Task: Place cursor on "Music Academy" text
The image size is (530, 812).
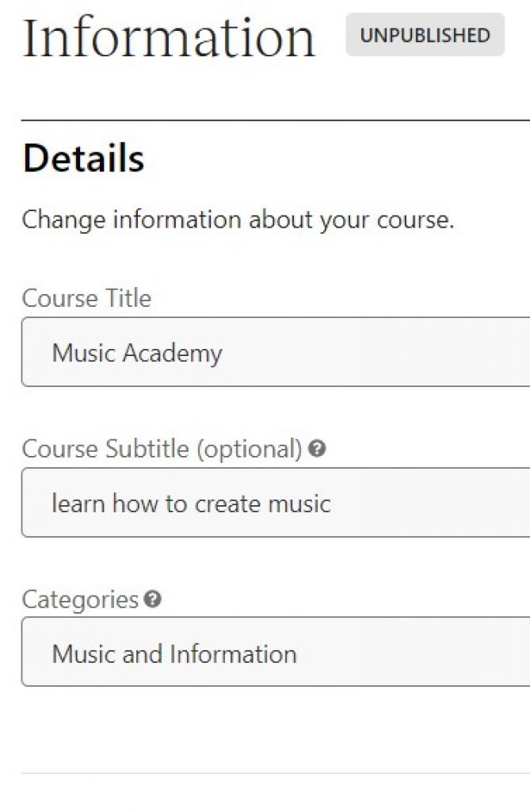Action: pyautogui.click(x=137, y=353)
